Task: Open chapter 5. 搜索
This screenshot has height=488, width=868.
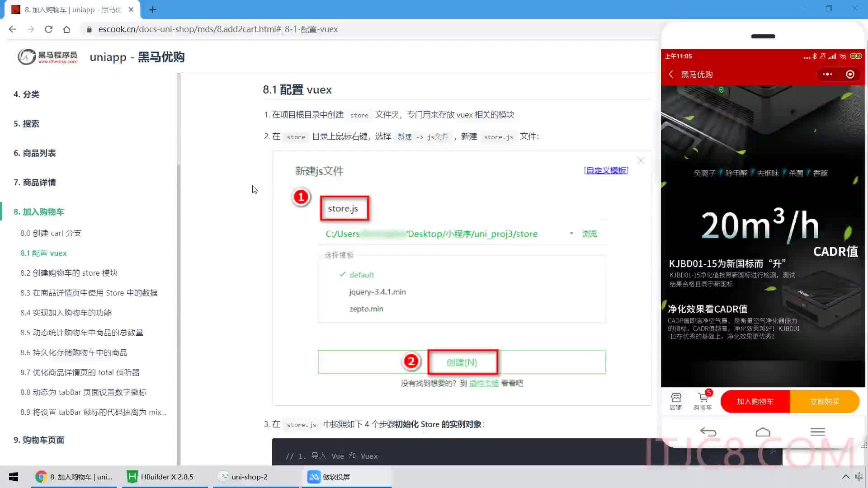Action: point(26,124)
